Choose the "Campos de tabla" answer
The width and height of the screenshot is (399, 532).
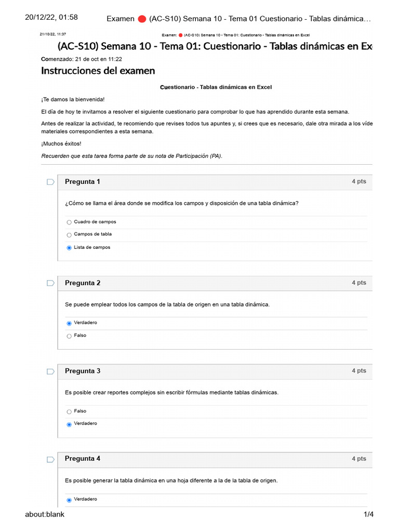point(69,235)
